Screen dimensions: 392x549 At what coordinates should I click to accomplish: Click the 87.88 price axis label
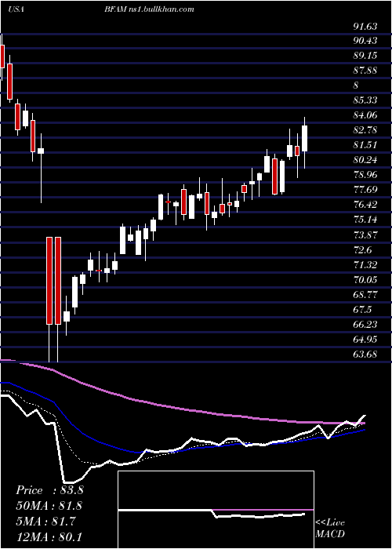click(x=365, y=71)
